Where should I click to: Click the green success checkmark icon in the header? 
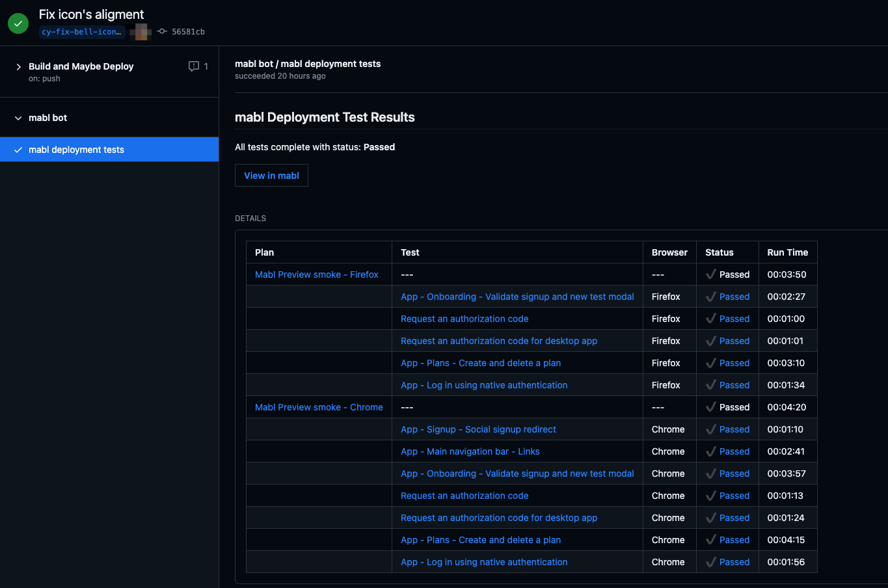pos(18,23)
